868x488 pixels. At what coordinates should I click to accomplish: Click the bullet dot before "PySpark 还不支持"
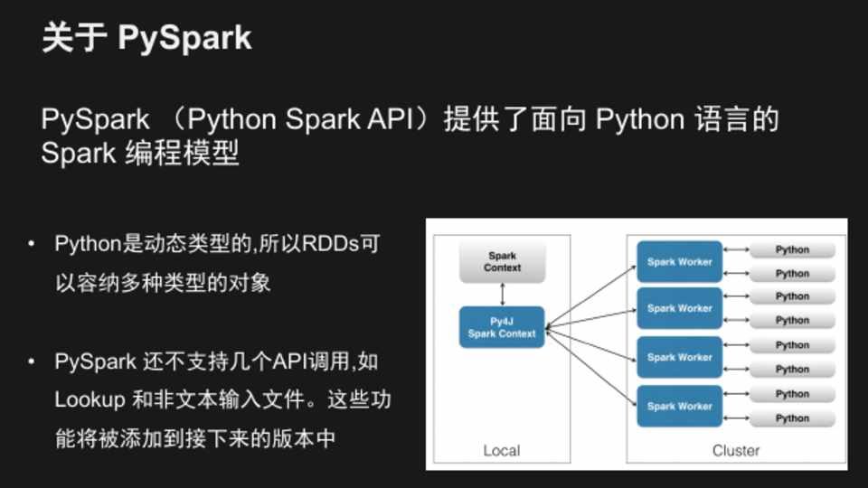32,362
